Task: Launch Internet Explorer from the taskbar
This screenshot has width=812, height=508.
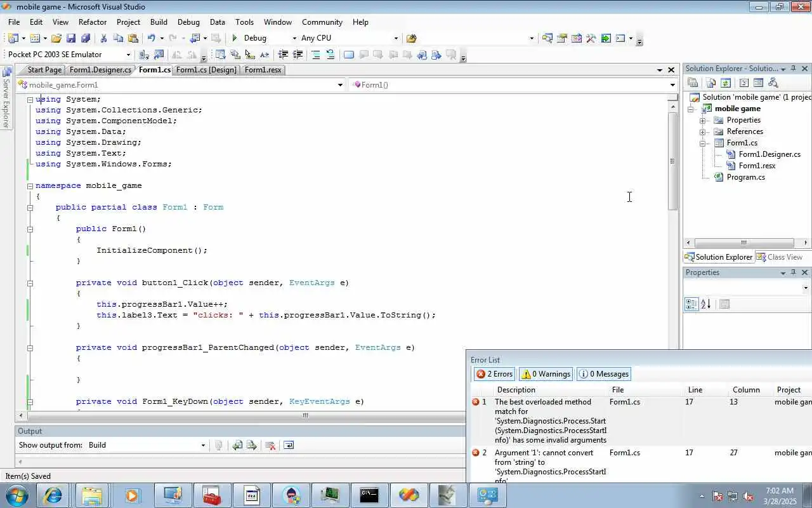Action: point(53,495)
